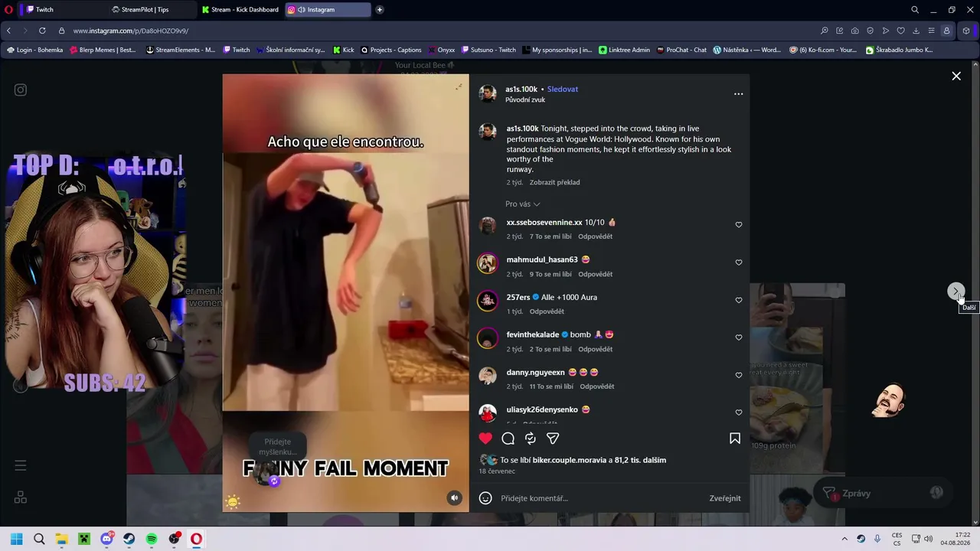Open the Zprávy messages panel
The height and width of the screenshot is (551, 980).
(x=882, y=494)
